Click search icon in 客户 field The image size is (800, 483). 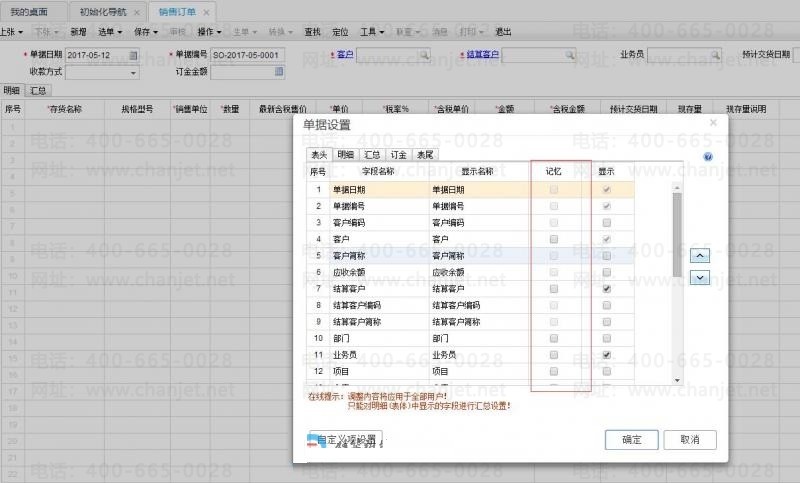tap(424, 55)
